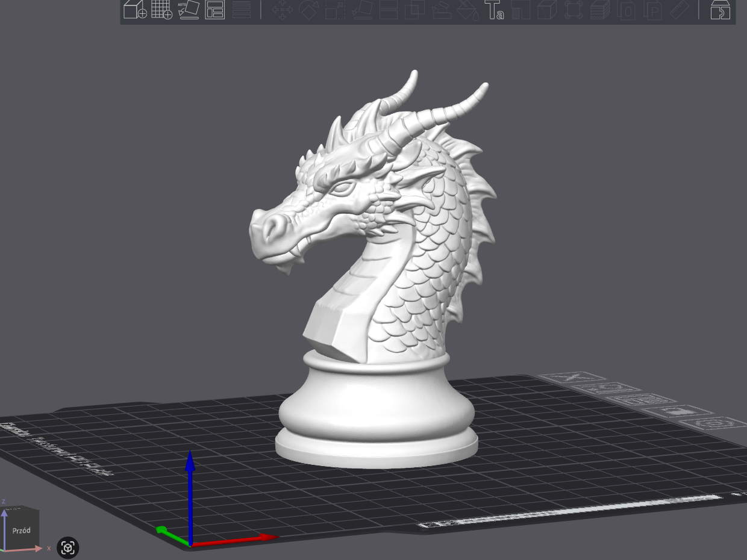The image size is (747, 560).
Task: Select the Cut tool
Action: pyautogui.click(x=389, y=10)
